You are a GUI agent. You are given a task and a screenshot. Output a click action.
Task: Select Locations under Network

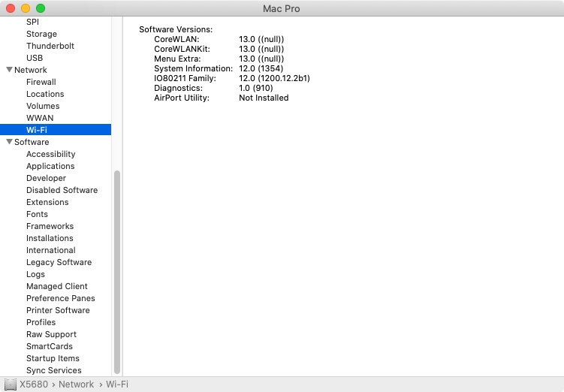[45, 94]
